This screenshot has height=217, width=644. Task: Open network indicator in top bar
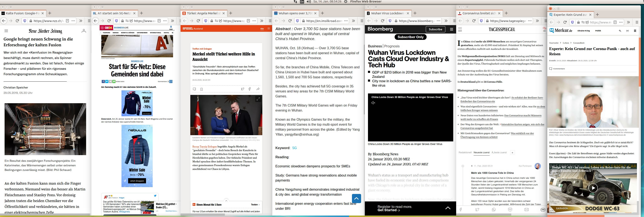pyautogui.click(x=295, y=2)
